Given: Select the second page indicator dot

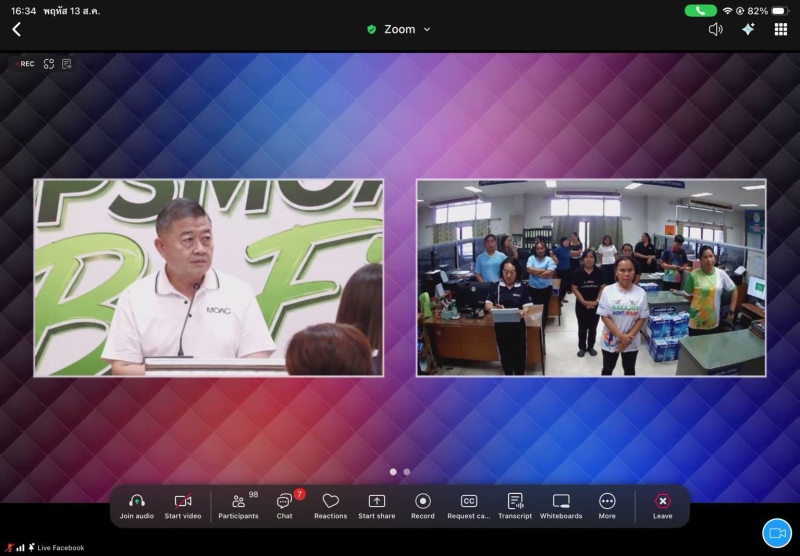Looking at the screenshot, I should pos(407,472).
